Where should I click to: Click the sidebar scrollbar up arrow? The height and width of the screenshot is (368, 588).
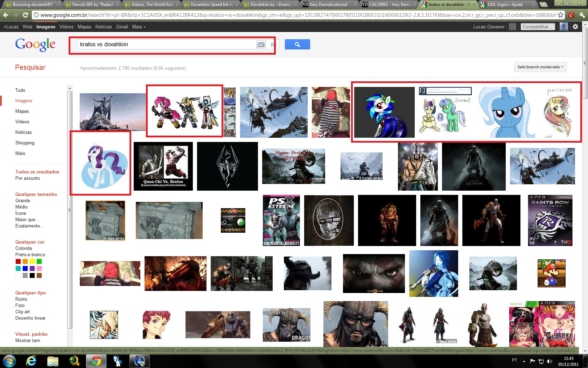coord(70,88)
